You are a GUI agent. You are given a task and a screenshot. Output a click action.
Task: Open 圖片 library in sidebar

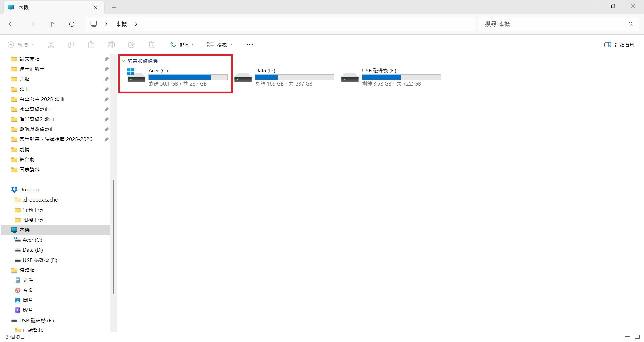coord(28,300)
